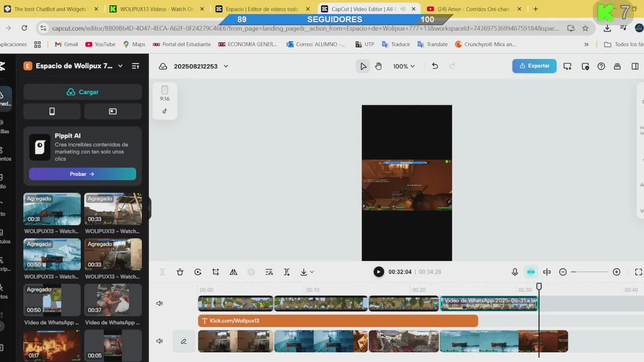Click the playhead handle on timeline
Viewport: 644px width, 362px height.
539,287
